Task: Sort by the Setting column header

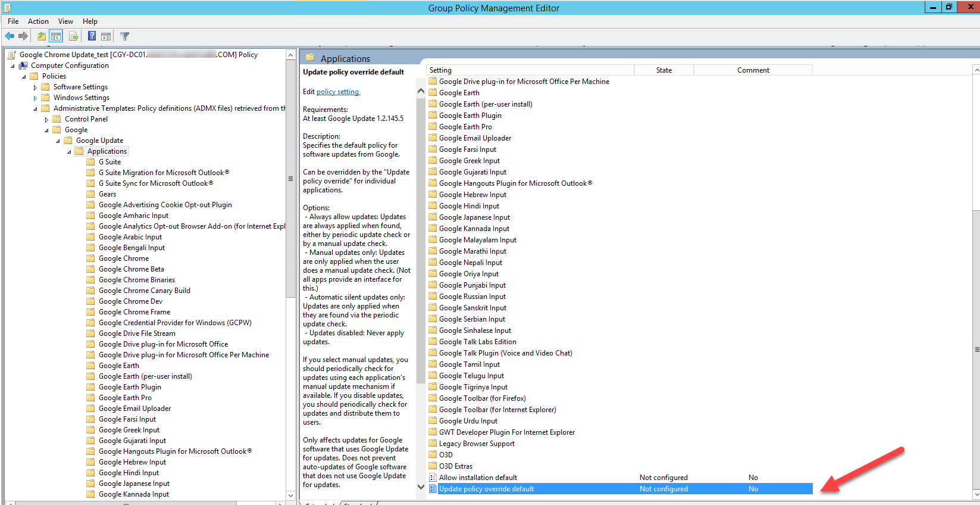Action: coord(530,70)
